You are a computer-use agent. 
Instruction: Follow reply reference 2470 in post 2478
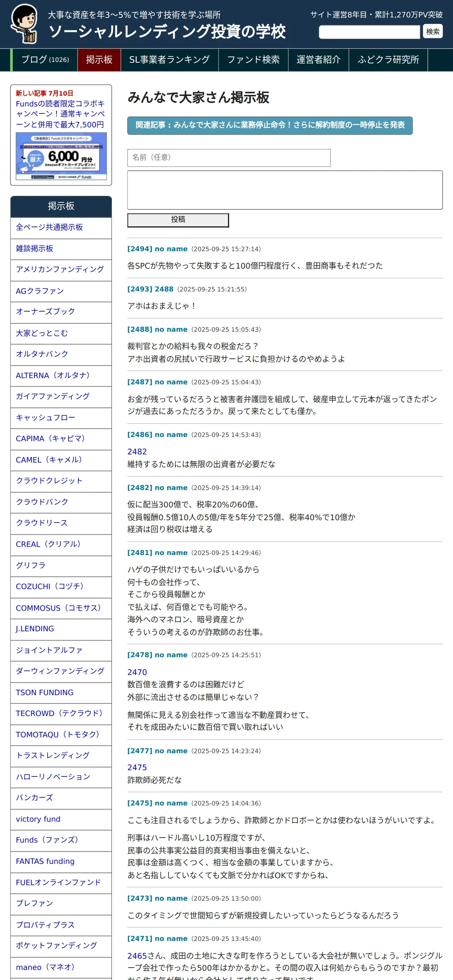pos(137,672)
